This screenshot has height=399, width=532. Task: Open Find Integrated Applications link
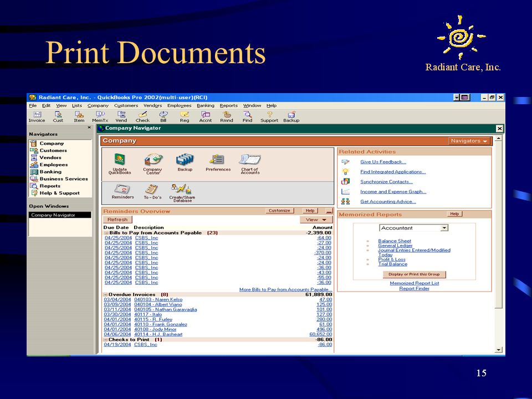pos(393,172)
